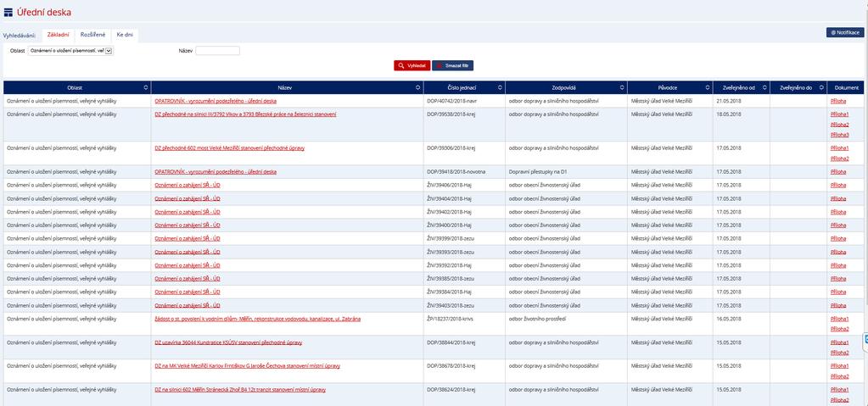Sort by Číslo jednací sort arrows
This screenshot has height=406, width=868.
pyautogui.click(x=500, y=88)
